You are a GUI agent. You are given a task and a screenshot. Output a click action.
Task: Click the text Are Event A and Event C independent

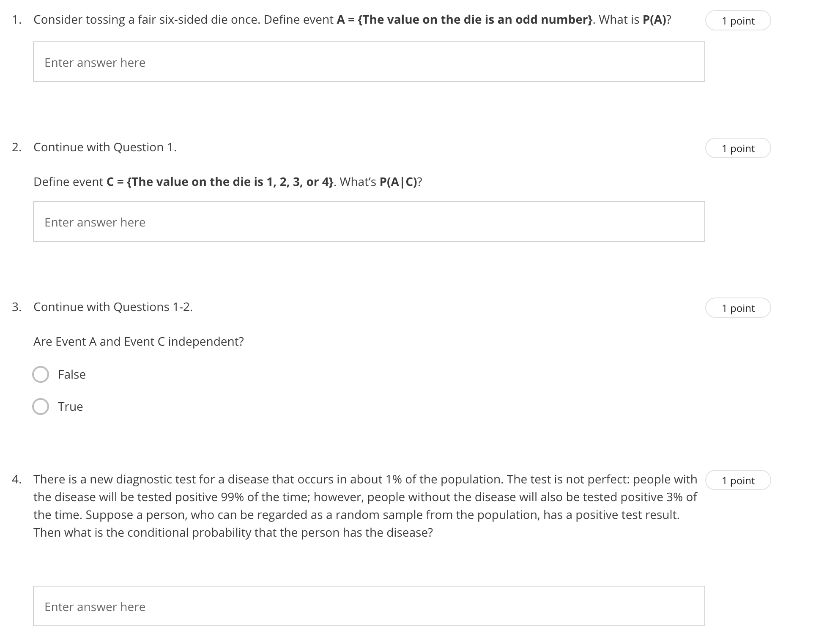tap(139, 341)
